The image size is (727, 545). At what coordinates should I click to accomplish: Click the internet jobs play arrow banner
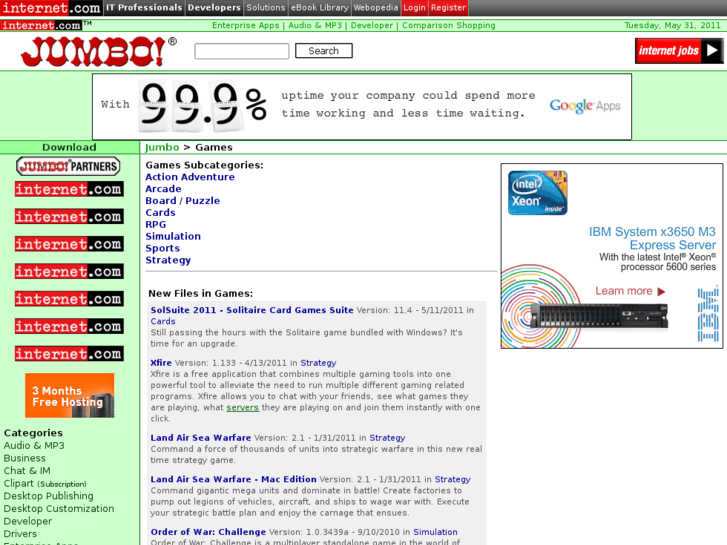pyautogui.click(x=679, y=51)
